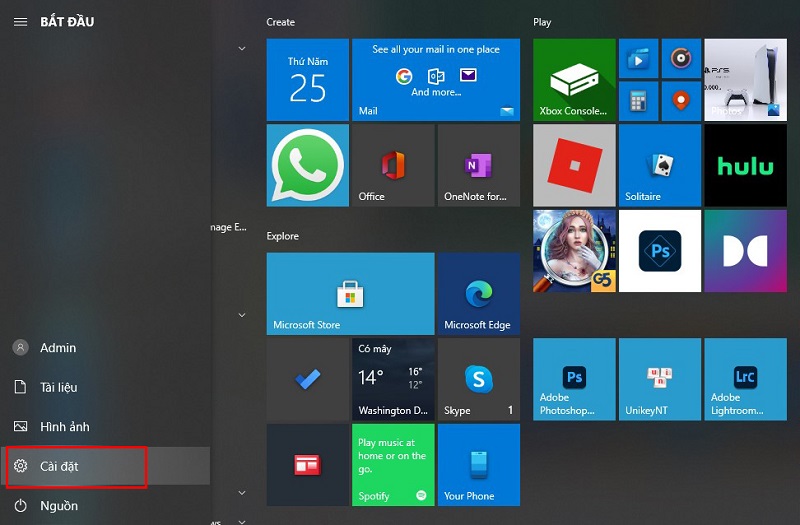Launch the hulu tile
The height and width of the screenshot is (525, 800).
point(745,166)
